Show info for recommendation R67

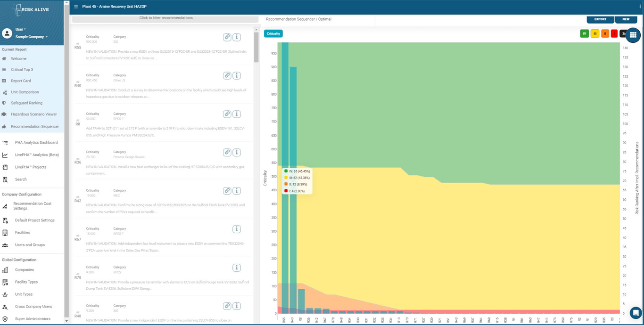point(237,229)
